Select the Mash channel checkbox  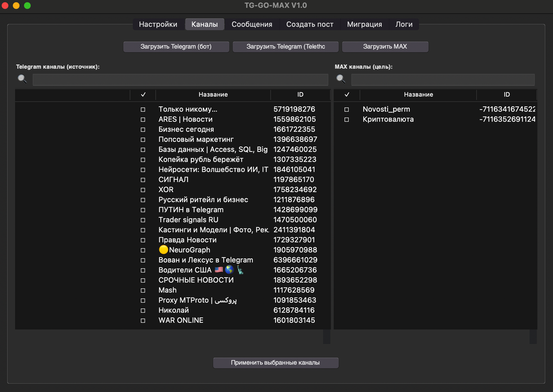point(143,291)
